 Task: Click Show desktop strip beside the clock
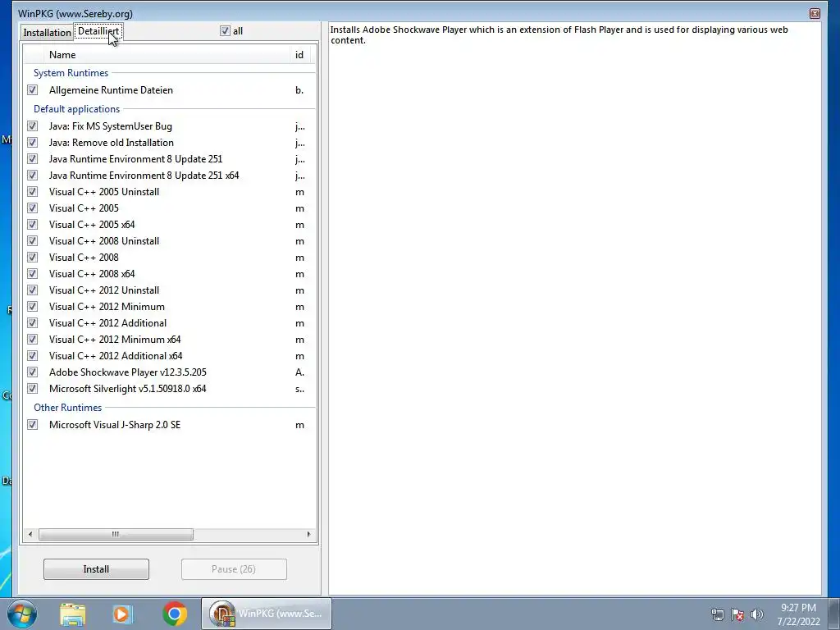[834, 614]
